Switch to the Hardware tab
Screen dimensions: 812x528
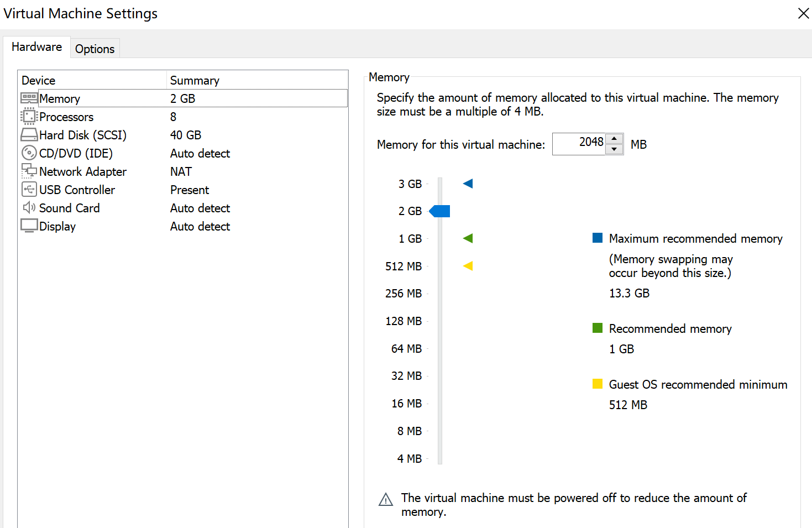36,47
